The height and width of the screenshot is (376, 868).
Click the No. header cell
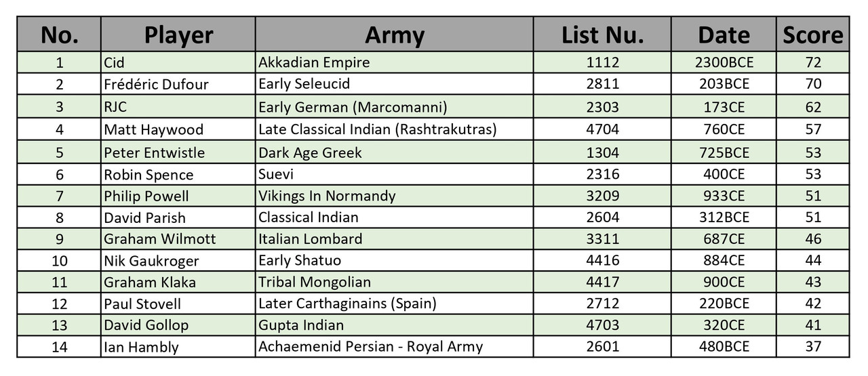click(60, 35)
